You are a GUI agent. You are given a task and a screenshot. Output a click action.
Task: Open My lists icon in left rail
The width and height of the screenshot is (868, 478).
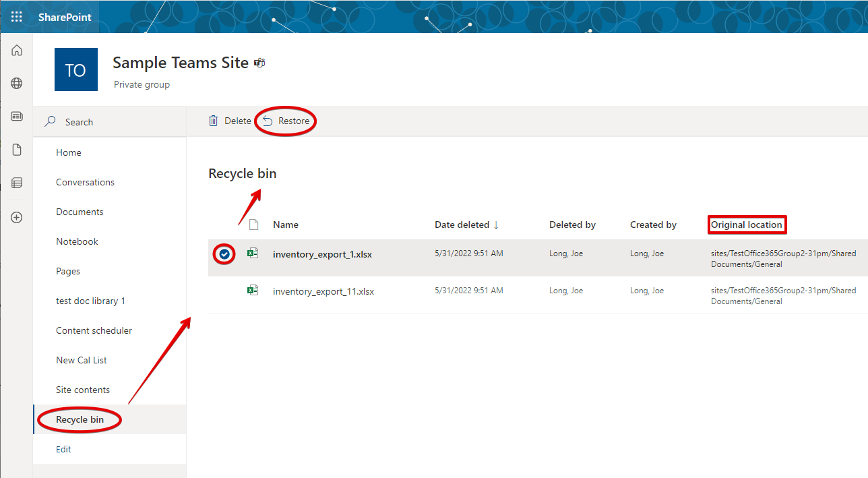(x=17, y=183)
